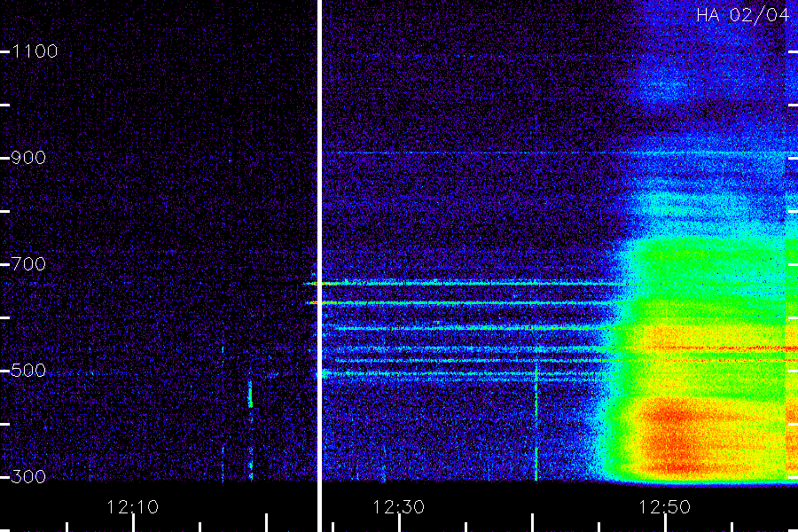Click the 12:10 time axis label
This screenshot has width=798, height=532.
point(133,507)
